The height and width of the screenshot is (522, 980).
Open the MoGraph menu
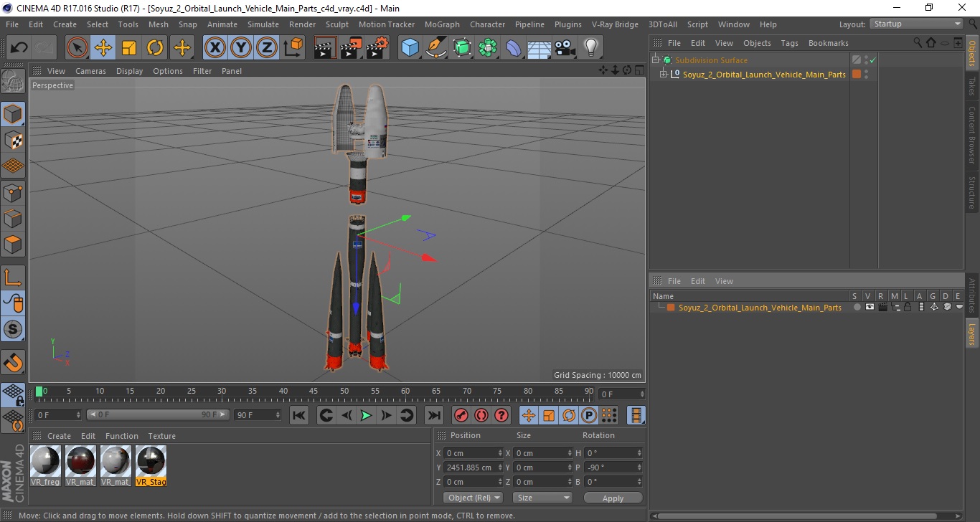pos(442,24)
